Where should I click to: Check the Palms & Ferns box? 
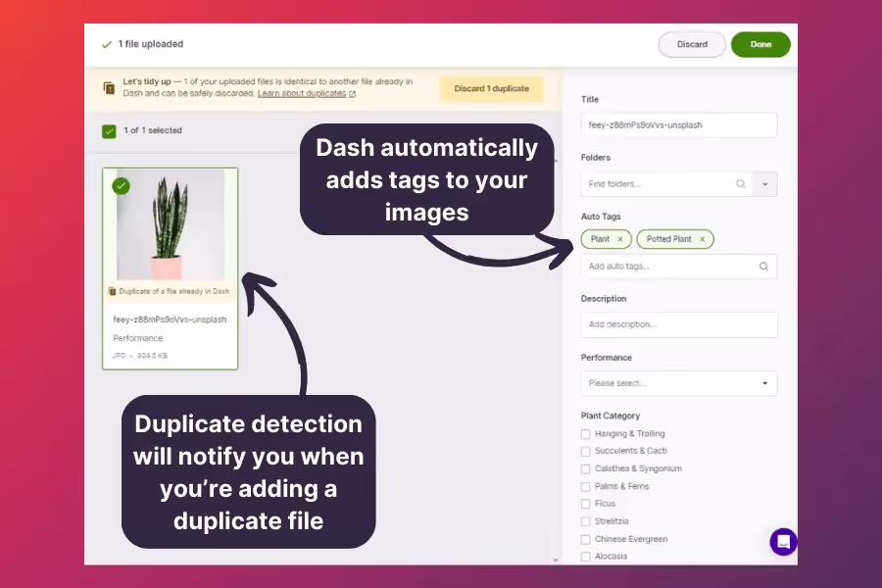click(586, 486)
